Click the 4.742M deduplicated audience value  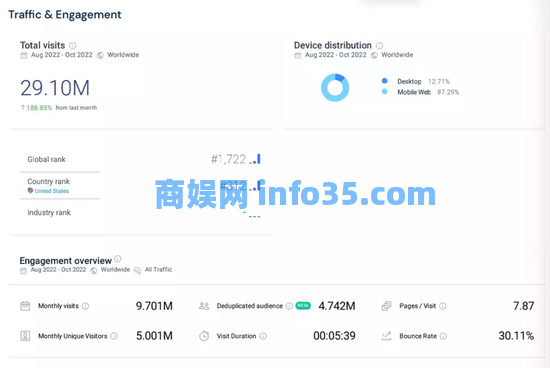pos(337,306)
